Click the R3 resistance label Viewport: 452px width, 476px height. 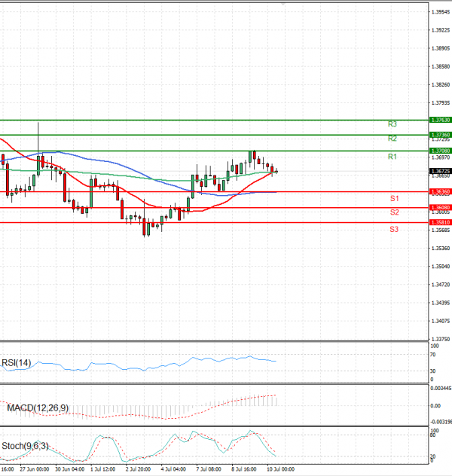pos(392,124)
